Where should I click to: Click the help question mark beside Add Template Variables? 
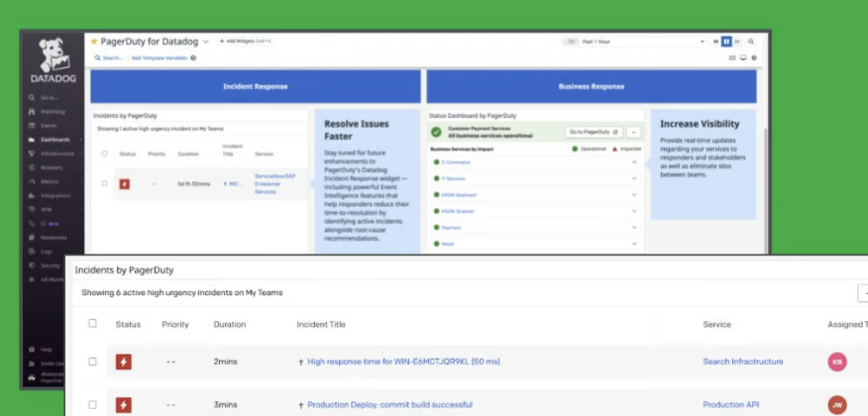click(193, 57)
